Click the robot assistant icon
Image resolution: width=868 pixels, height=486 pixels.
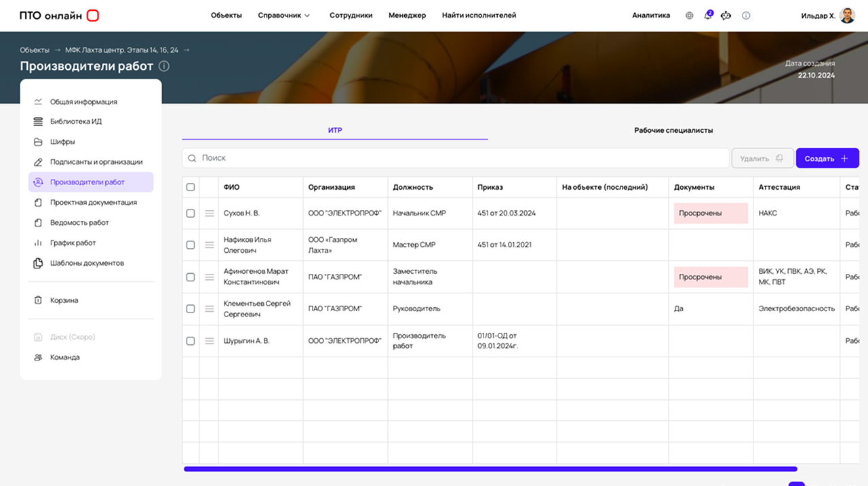point(726,16)
